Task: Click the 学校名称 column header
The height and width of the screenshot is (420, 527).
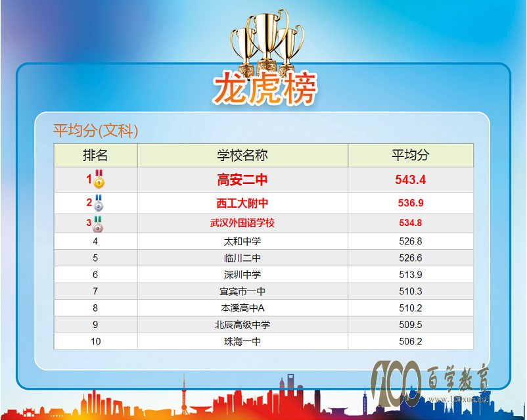Action: [242, 155]
